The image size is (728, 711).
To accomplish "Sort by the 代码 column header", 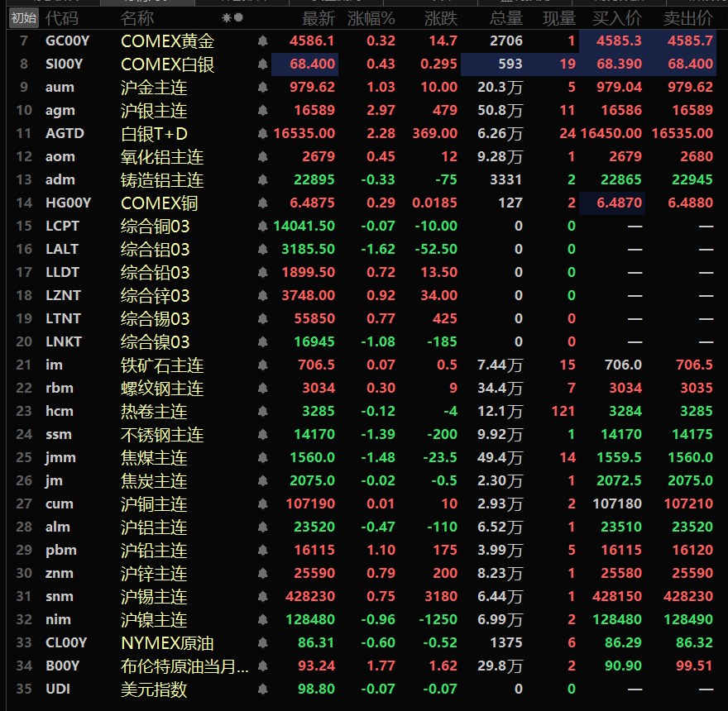I will click(x=62, y=18).
